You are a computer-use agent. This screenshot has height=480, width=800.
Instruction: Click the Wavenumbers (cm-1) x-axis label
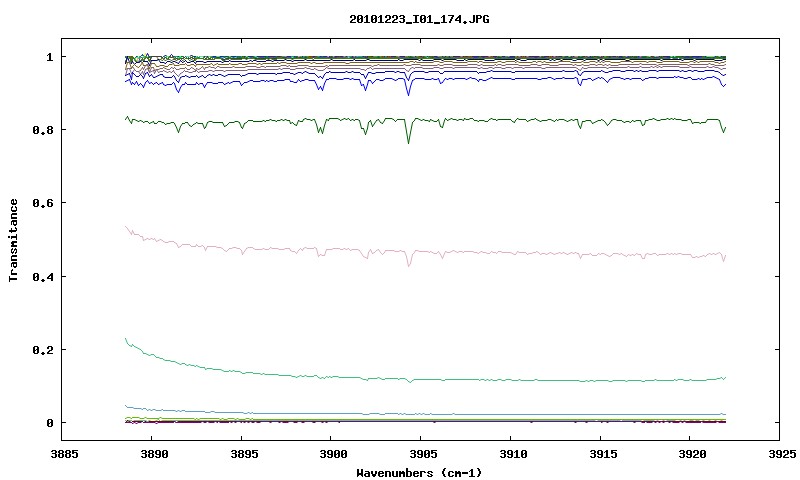[x=419, y=473]
